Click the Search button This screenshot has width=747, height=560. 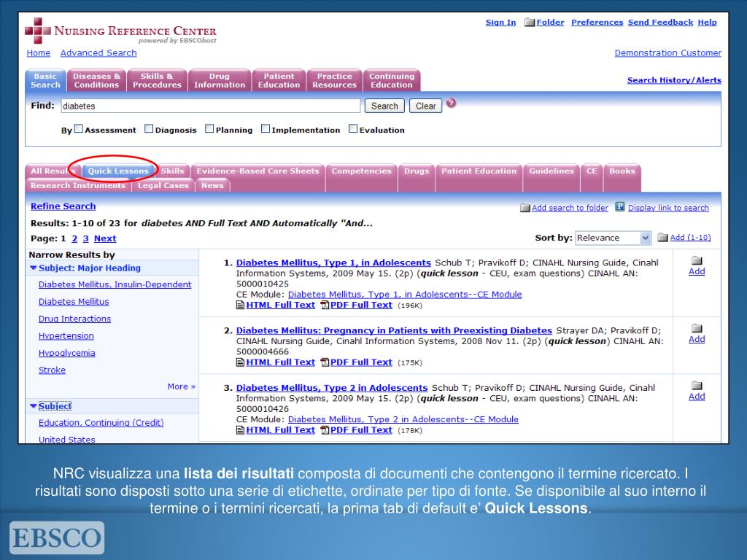click(384, 106)
